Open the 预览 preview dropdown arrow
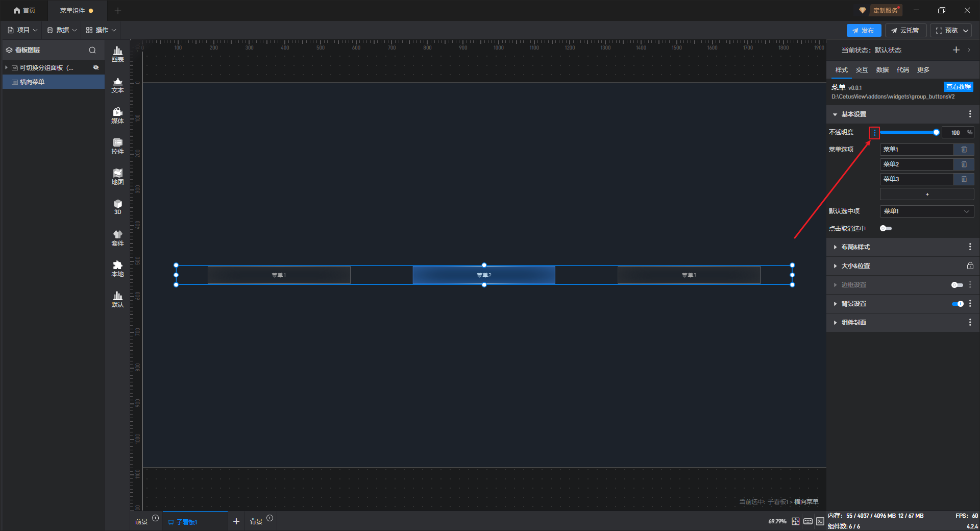Viewport: 980px width, 531px height. tap(966, 31)
